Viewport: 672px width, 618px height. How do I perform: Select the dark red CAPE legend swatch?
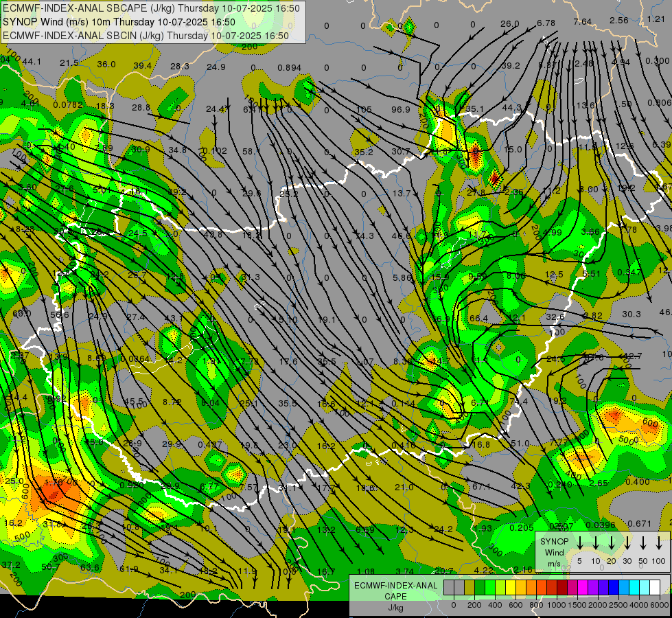point(562,587)
